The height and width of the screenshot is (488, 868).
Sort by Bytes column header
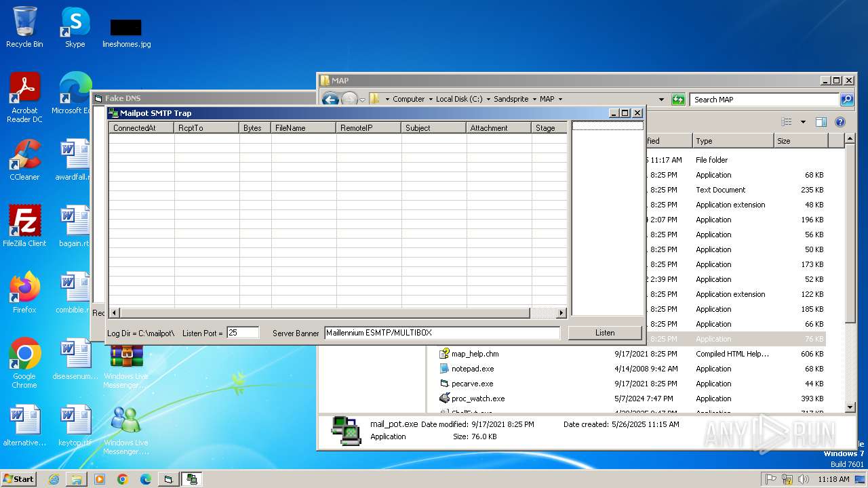[x=255, y=127]
